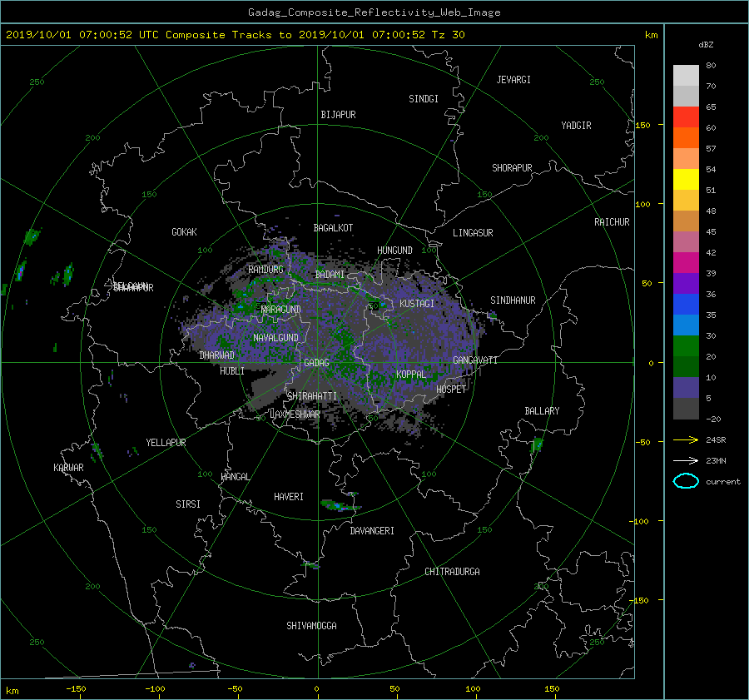Click the UTC timestamp header text
The width and height of the screenshot is (749, 700).
[x=236, y=35]
